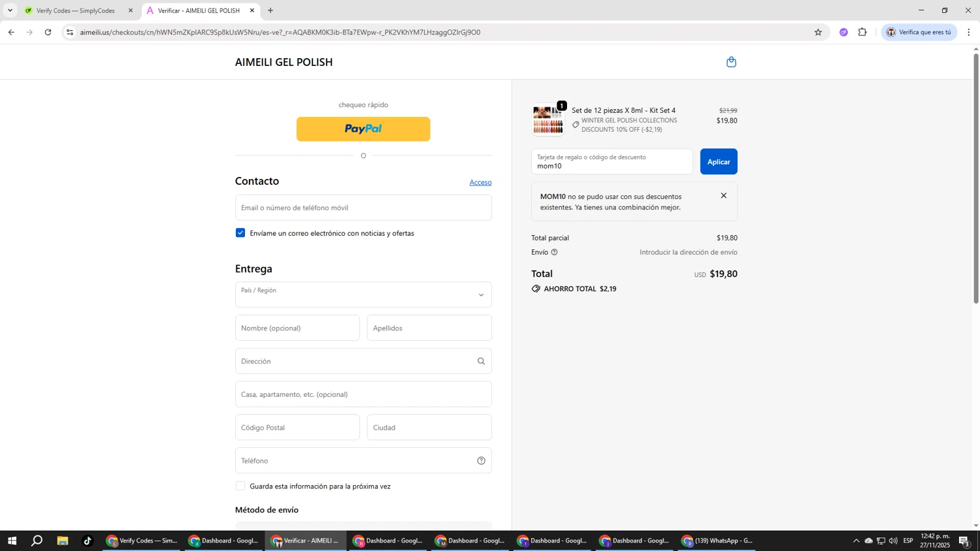Open the site information icon in address bar

[70, 32]
